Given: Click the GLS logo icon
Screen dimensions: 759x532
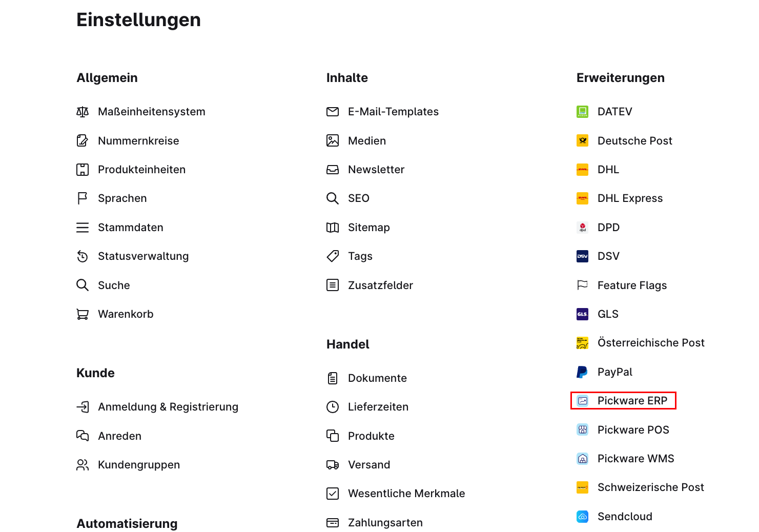Looking at the screenshot, I should [582, 314].
